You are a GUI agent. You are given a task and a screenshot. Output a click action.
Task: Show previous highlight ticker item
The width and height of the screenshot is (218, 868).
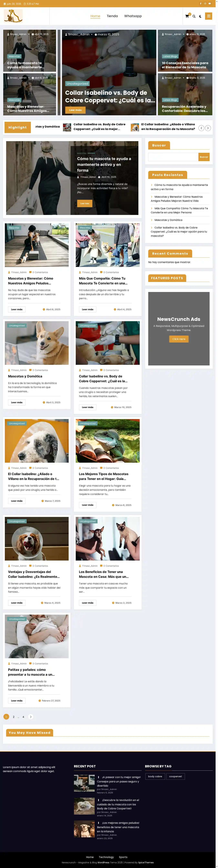pyautogui.click(x=201, y=128)
